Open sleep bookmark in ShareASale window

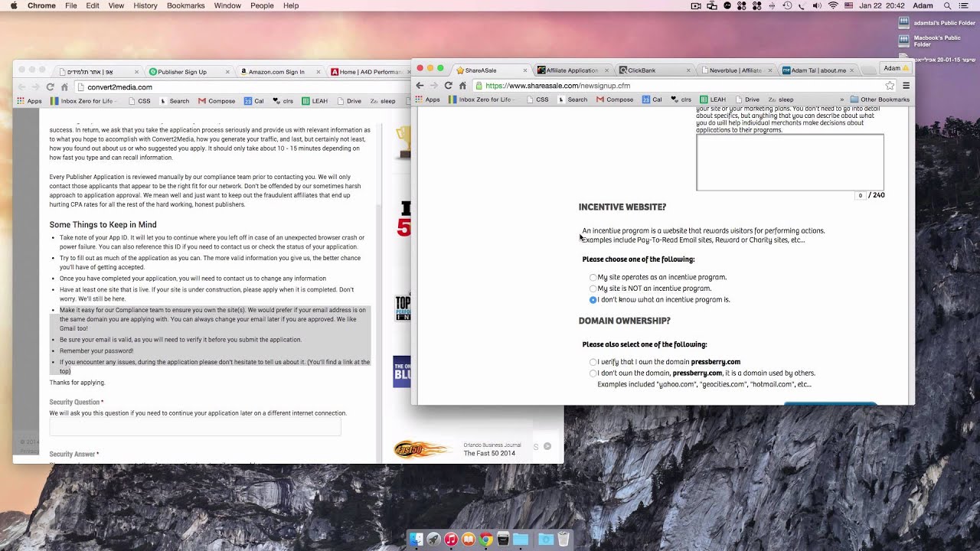pos(781,99)
